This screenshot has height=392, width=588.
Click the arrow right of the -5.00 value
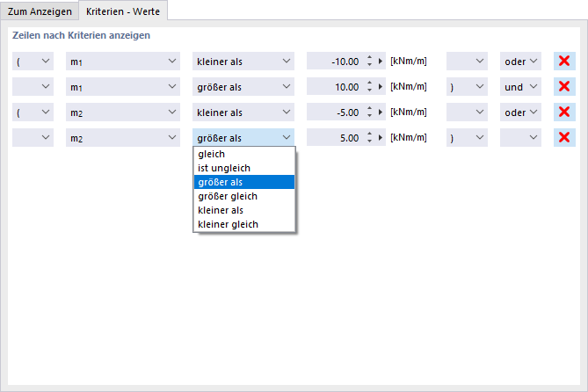click(381, 113)
